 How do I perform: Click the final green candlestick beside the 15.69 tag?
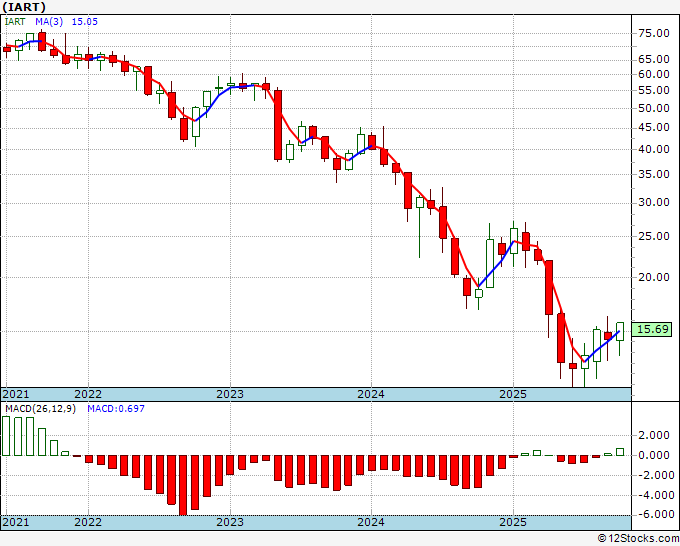coord(620,332)
